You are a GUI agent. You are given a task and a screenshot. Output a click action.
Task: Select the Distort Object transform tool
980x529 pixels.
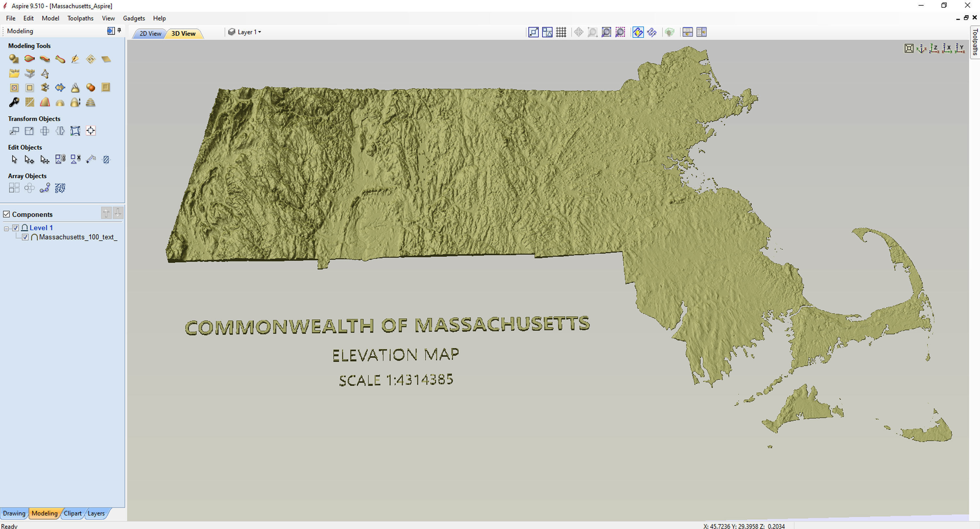click(x=75, y=131)
